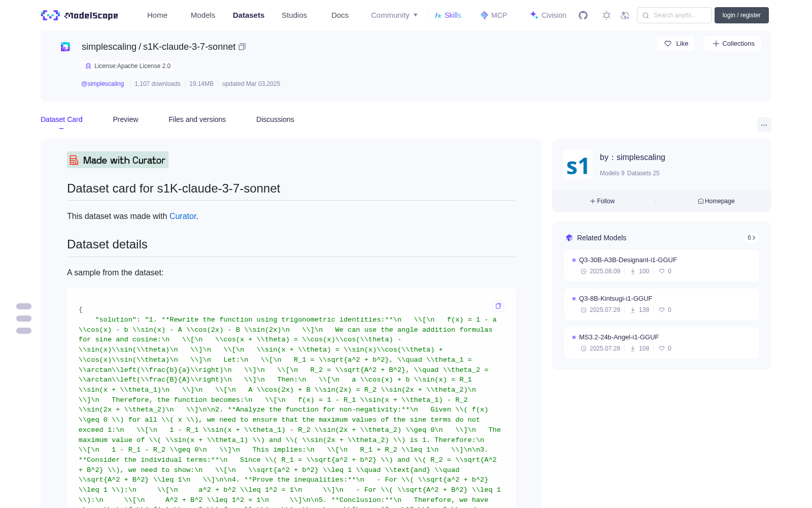
Task: Click '19.14MB' size text
Action: click(201, 84)
